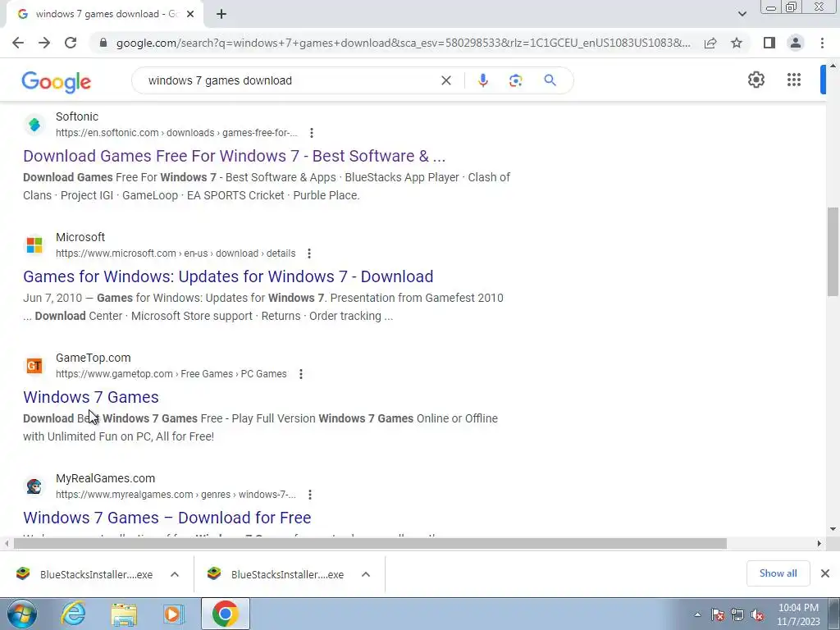Click the gametop.com URL breadcrumb
The width and height of the screenshot is (840, 630).
171,374
